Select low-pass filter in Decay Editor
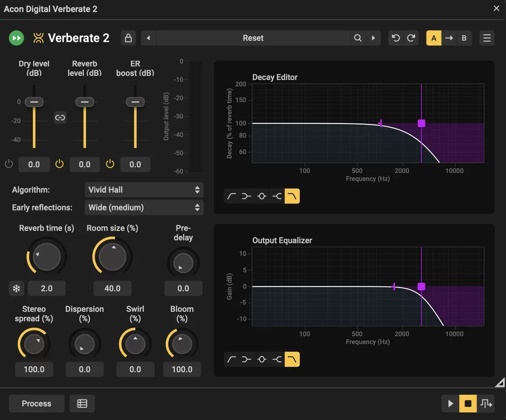 292,196
